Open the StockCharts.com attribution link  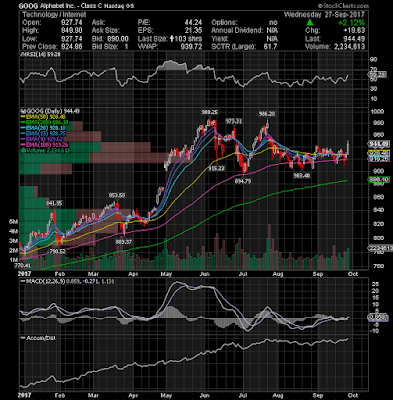coord(343,6)
